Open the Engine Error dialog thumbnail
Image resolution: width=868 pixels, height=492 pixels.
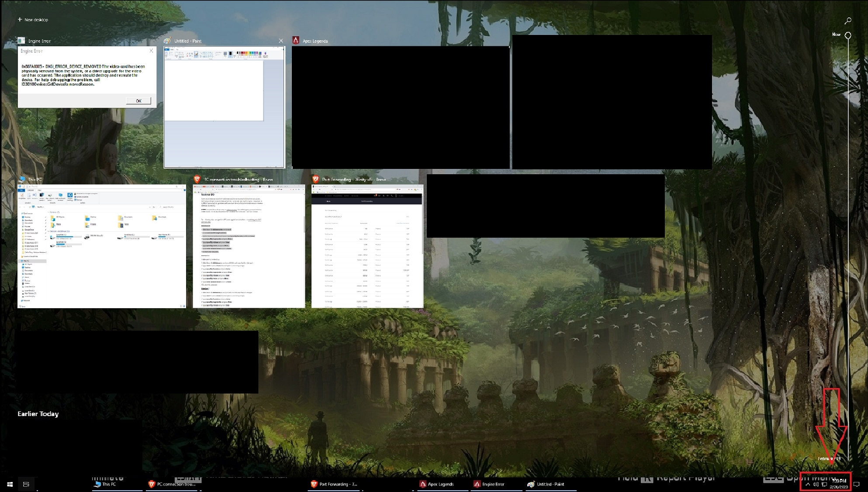tap(87, 77)
